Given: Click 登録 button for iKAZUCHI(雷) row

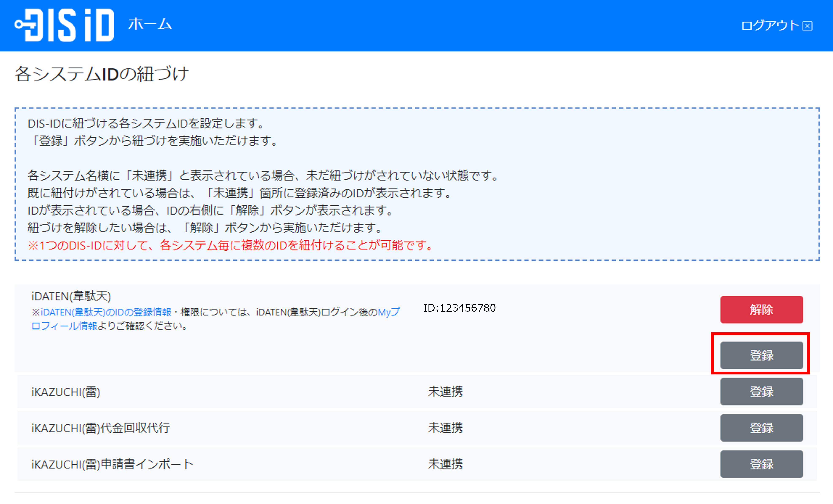Looking at the screenshot, I should (761, 392).
